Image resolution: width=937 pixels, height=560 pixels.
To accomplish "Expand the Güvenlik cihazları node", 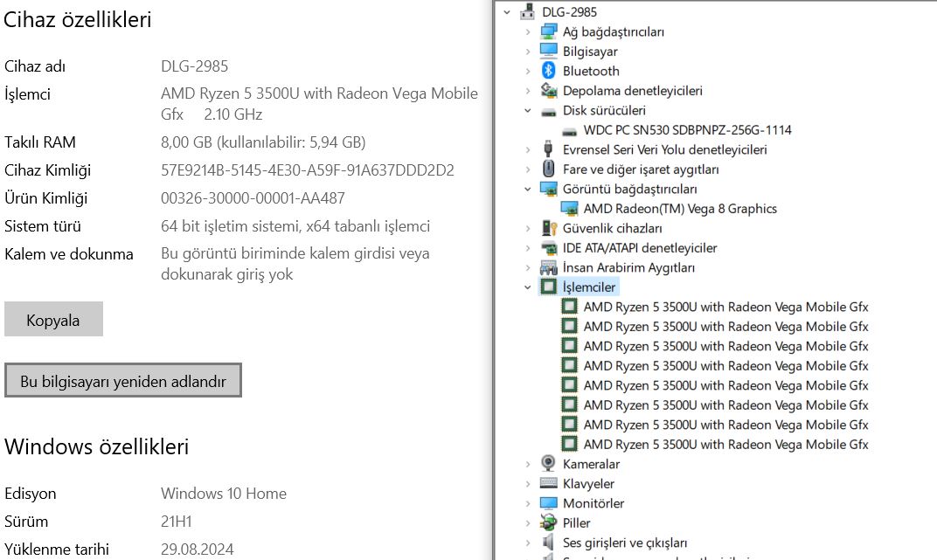I will tap(528, 229).
